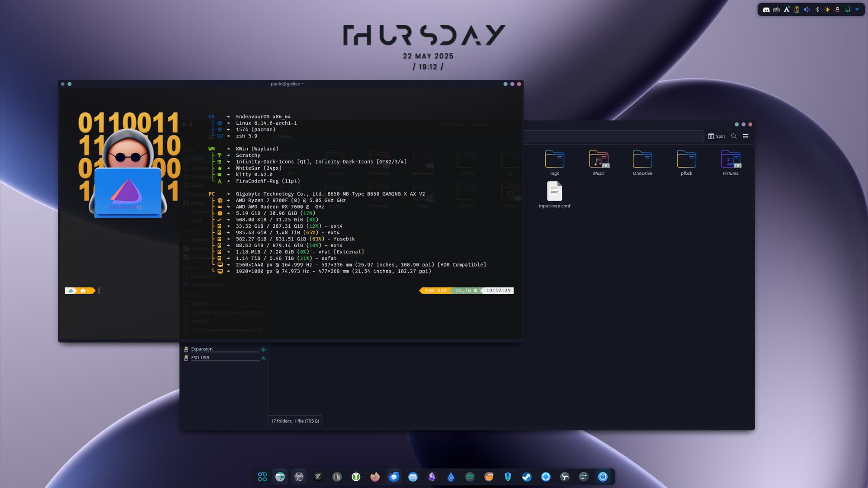Open the keyboard indicator in system tray
The image size is (868, 488).
[776, 9]
